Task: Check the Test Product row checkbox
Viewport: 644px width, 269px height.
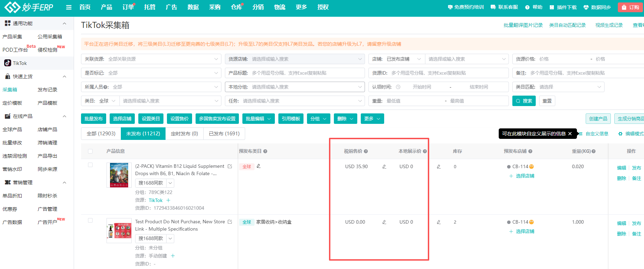Action: tap(90, 221)
